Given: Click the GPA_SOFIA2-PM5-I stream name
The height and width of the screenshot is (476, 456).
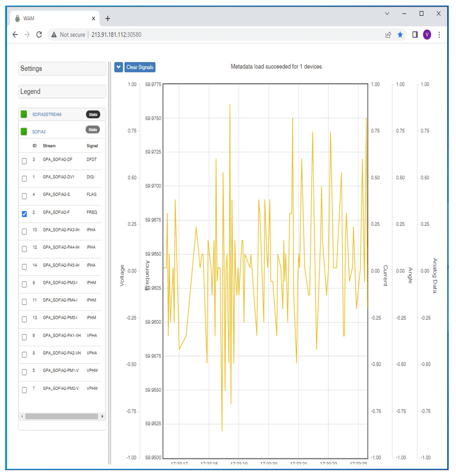Looking at the screenshot, I should pyautogui.click(x=60, y=317).
